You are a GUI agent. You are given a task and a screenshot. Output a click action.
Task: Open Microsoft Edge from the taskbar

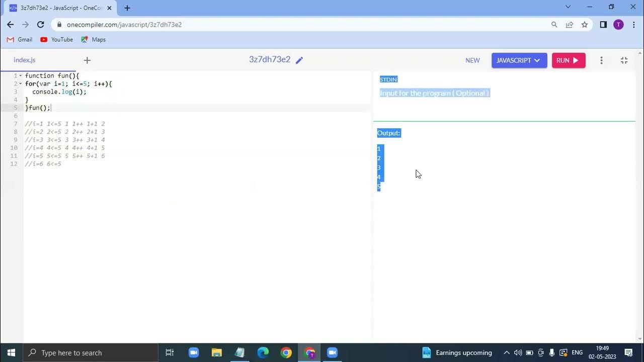click(263, 352)
